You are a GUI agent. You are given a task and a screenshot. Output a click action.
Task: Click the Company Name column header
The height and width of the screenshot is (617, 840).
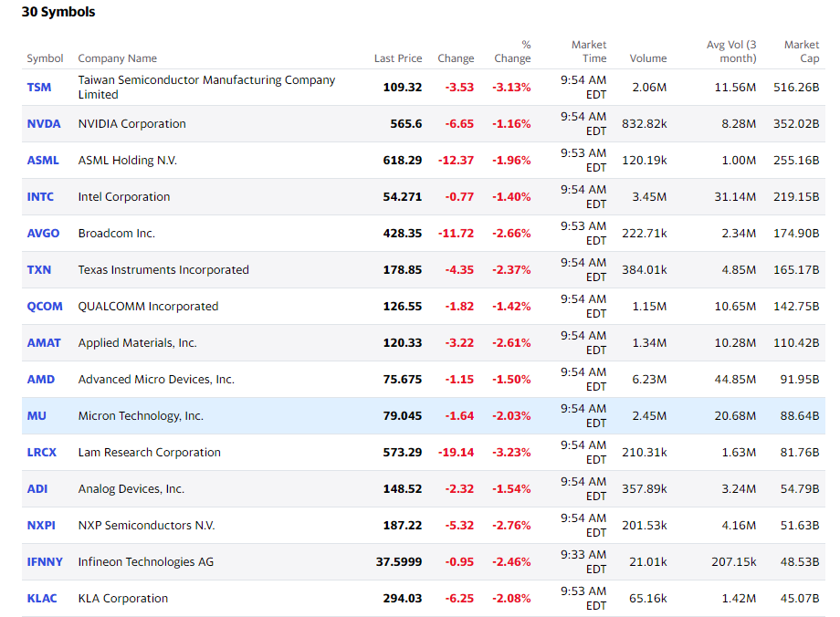coord(117,58)
